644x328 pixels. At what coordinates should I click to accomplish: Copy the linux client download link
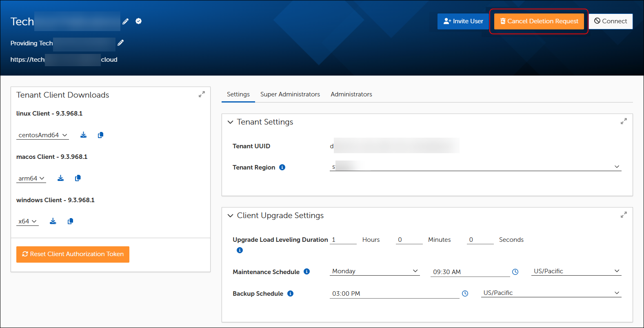point(100,135)
